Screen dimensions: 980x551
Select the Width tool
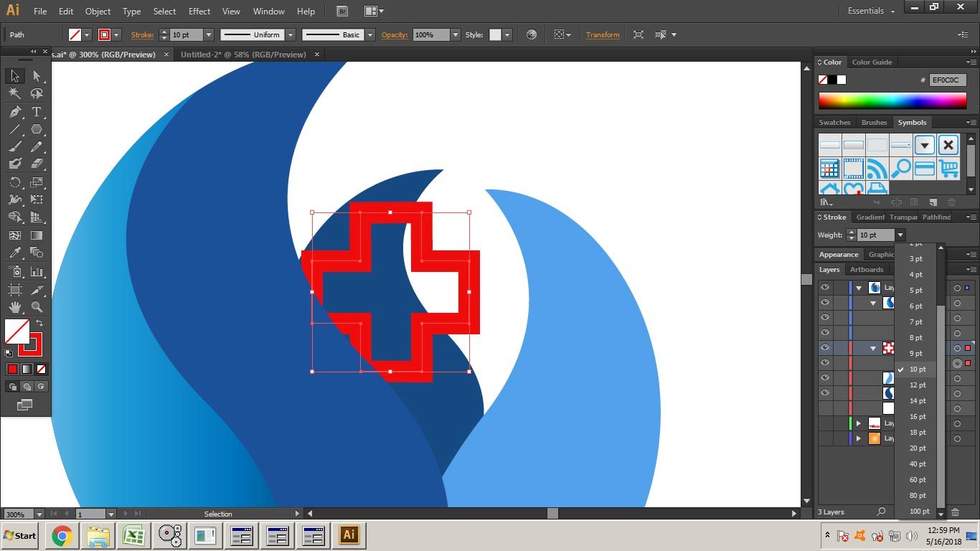[x=14, y=199]
